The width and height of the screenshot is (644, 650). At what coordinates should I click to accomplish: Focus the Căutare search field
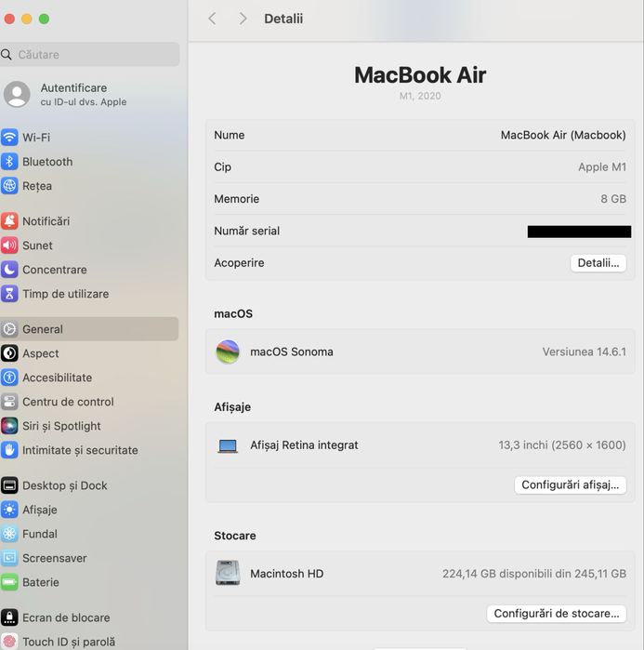90,54
